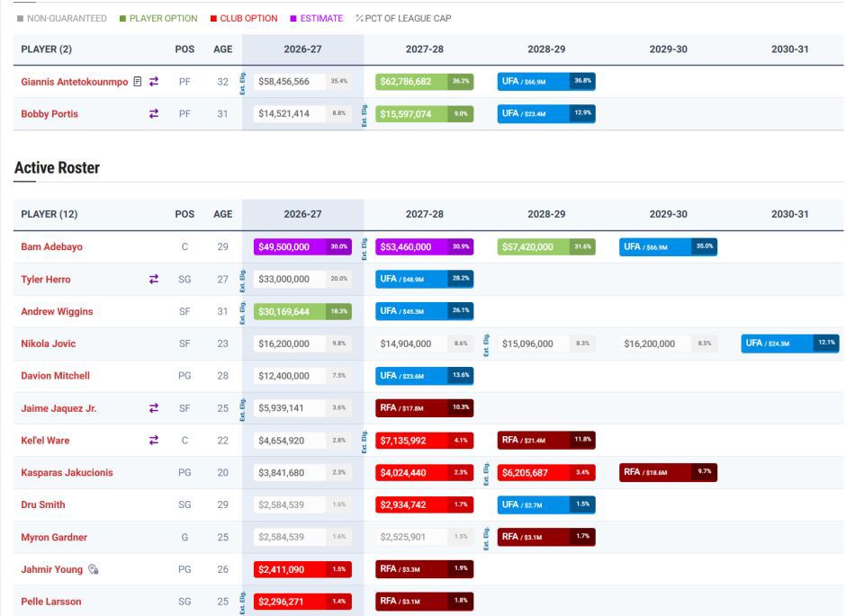
Task: Sort top table by 2027-28 column header
Action: (x=425, y=49)
